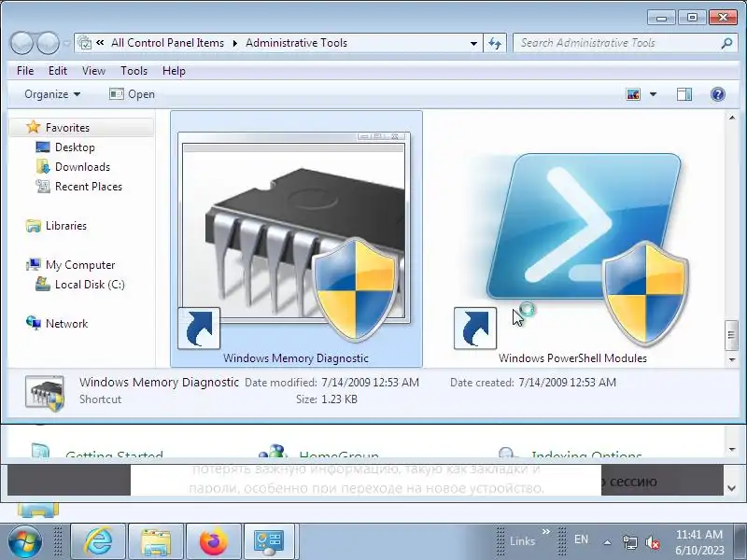
Task: Click the recent pages dropdown beside Forward button
Action: (66, 44)
